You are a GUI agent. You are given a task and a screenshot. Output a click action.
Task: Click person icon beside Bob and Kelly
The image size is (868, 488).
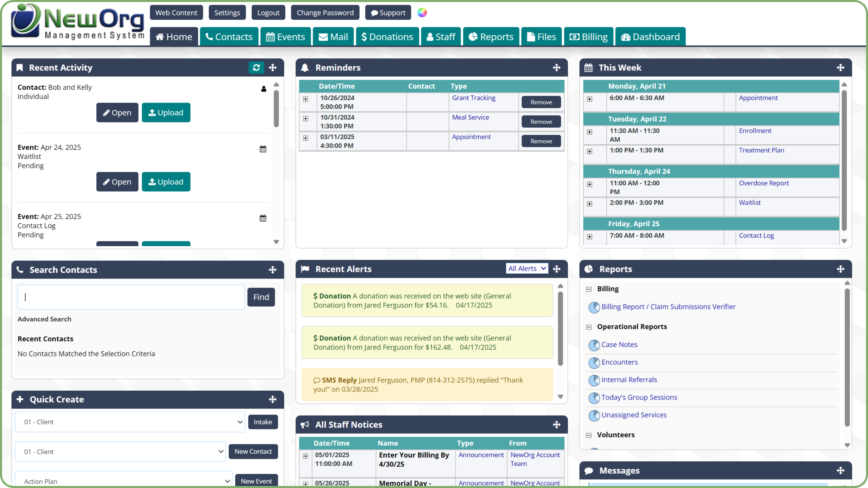pos(264,89)
